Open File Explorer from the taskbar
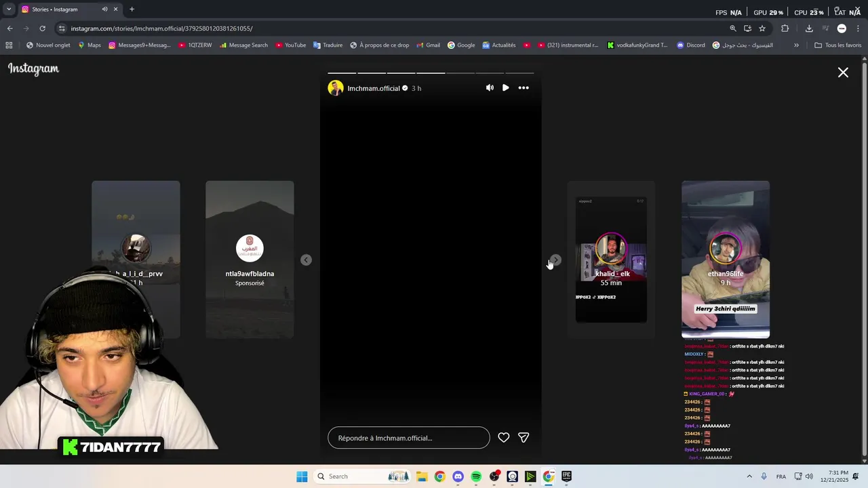The width and height of the screenshot is (868, 488). tap(421, 476)
